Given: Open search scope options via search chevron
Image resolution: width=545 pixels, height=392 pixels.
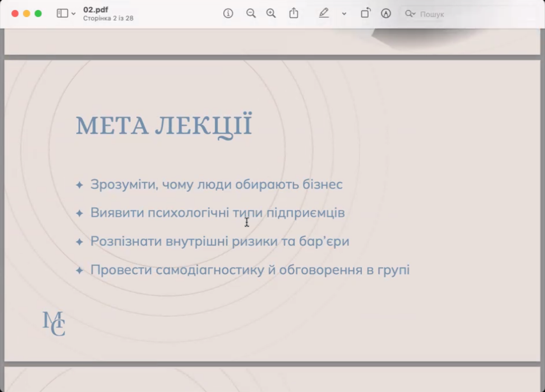Looking at the screenshot, I should click(x=414, y=14).
